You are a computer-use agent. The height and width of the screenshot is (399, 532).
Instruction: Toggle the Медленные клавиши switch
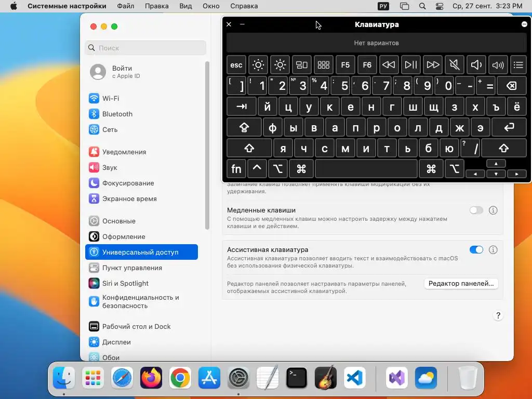476,210
